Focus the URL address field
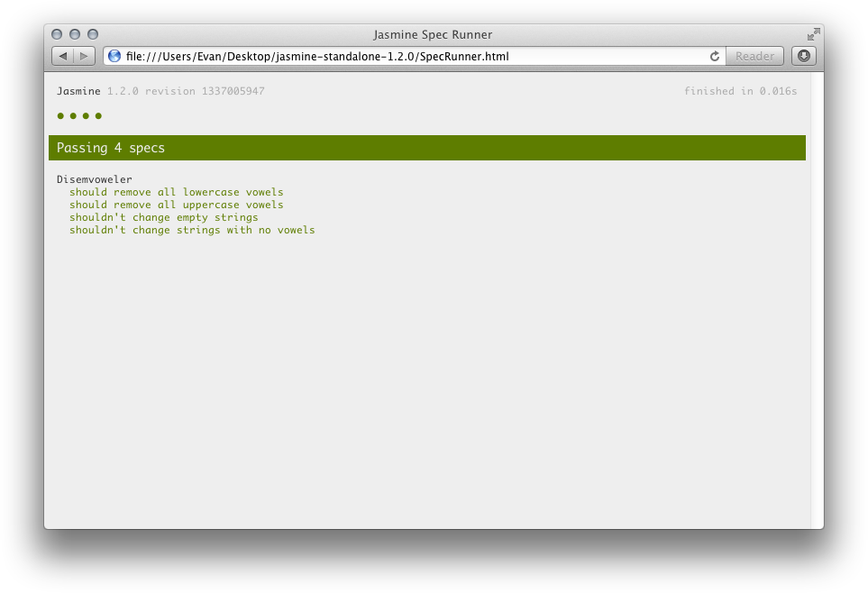The height and width of the screenshot is (593, 868). coord(414,56)
